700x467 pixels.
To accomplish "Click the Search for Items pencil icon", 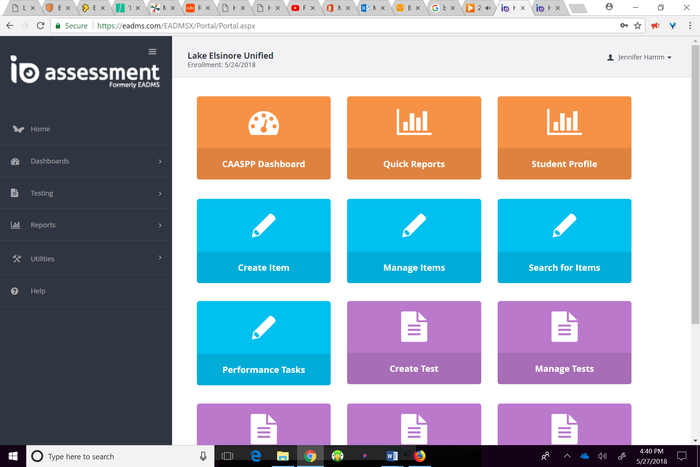I will (564, 226).
